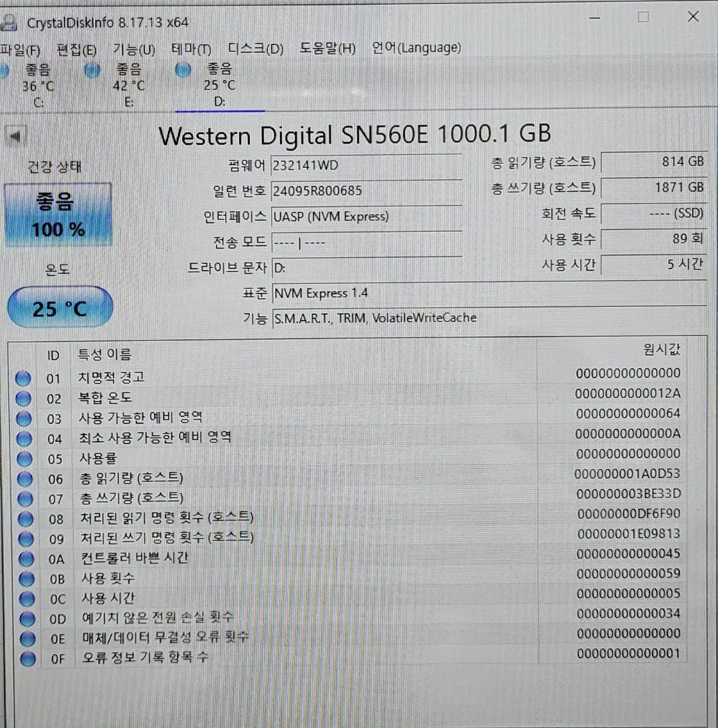Click the 25 °C temperature button

[x=59, y=308]
